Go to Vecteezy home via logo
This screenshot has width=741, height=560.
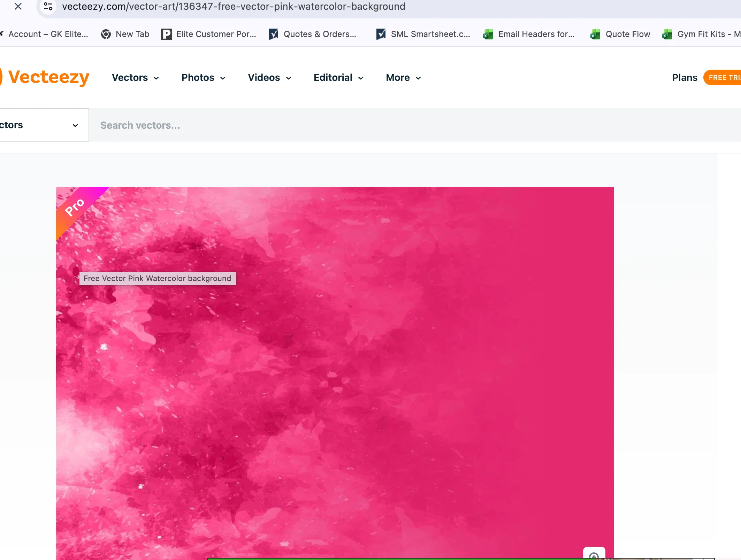tap(45, 77)
